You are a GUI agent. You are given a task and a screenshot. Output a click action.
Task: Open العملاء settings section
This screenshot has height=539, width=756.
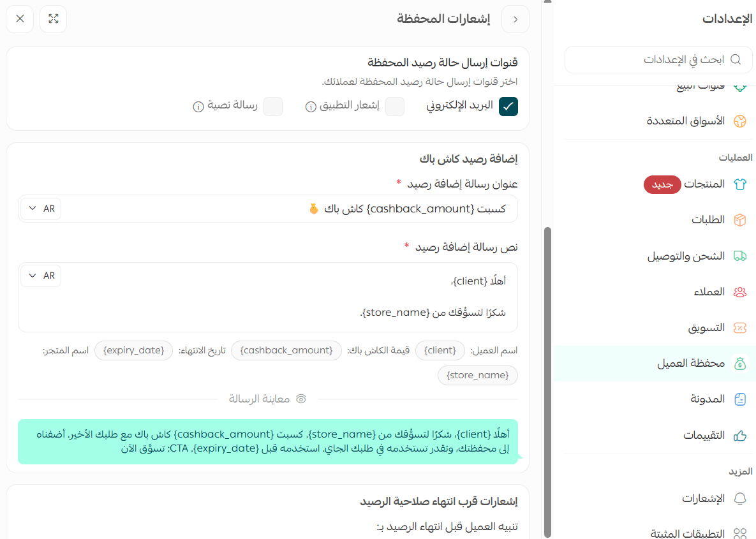coord(655,292)
